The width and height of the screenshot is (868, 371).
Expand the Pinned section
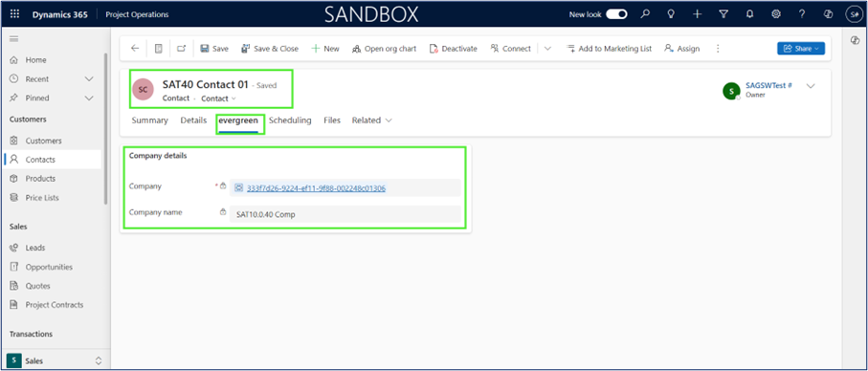tap(89, 98)
